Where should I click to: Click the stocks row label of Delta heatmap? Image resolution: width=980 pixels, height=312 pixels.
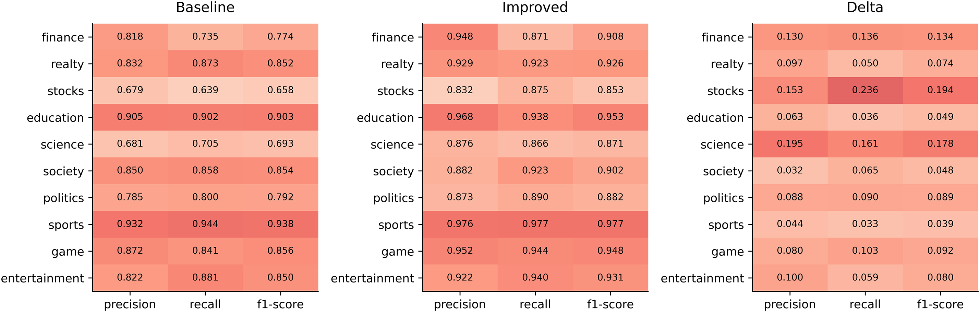(725, 91)
